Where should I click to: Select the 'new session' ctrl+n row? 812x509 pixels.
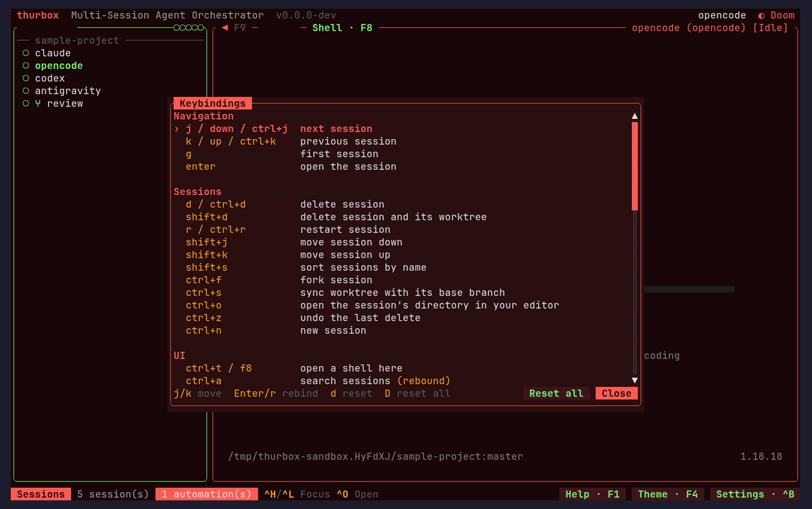click(402, 331)
